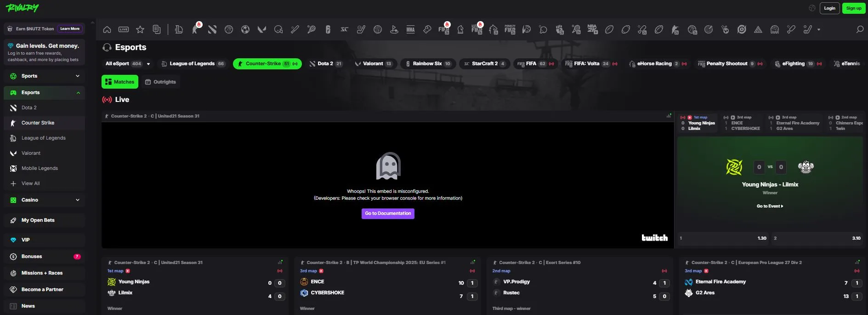Viewport: 868px width, 315px height.
Task: Select the Valorant category tab
Action: [x=373, y=64]
